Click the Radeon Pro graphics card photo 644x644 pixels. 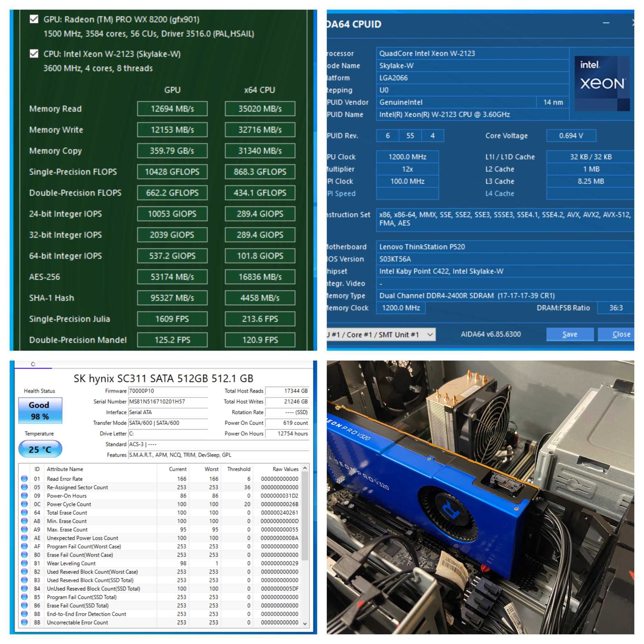pyautogui.click(x=480, y=497)
